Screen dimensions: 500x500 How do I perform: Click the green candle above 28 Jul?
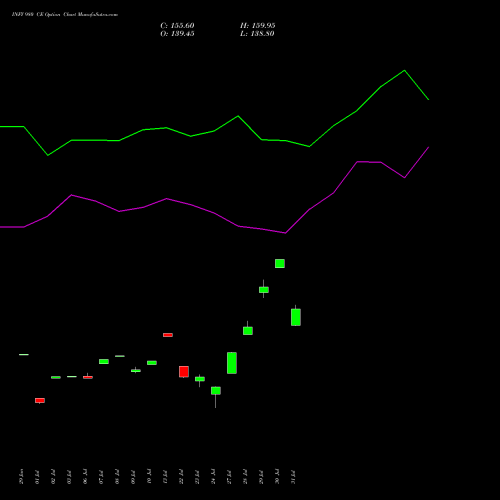click(x=248, y=331)
